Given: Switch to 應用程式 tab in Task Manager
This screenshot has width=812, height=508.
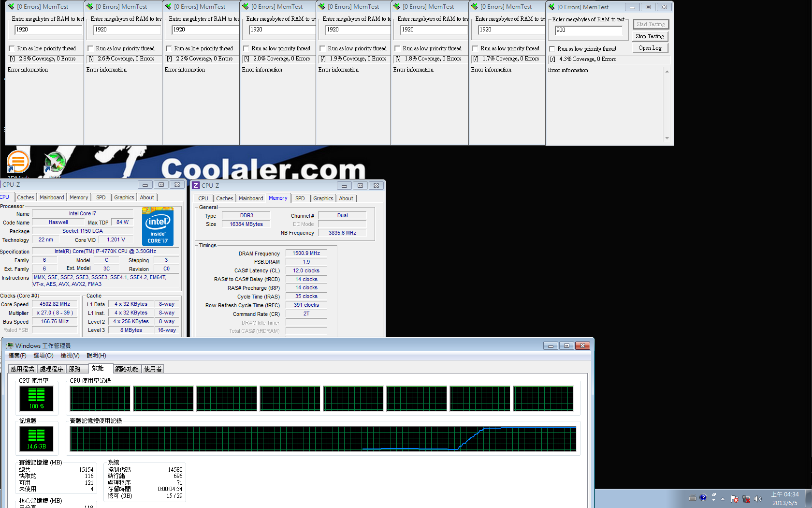Looking at the screenshot, I should pos(22,369).
